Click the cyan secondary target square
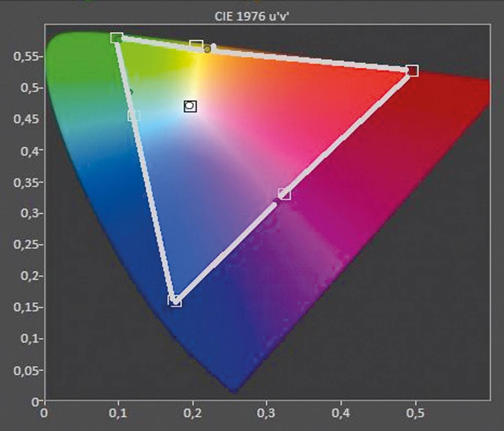This screenshot has height=431, width=504. pyautogui.click(x=134, y=116)
